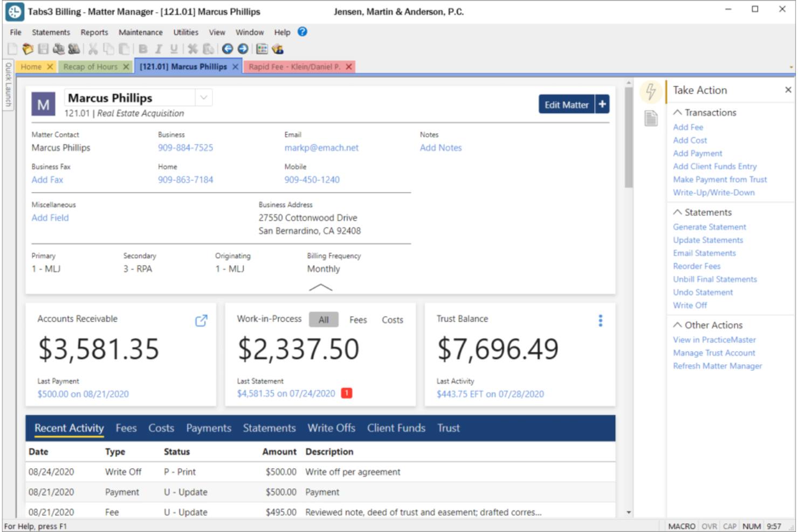Screen dimensions: 798x532
Task: Collapse the Transactions section in Take Action
Action: point(678,112)
